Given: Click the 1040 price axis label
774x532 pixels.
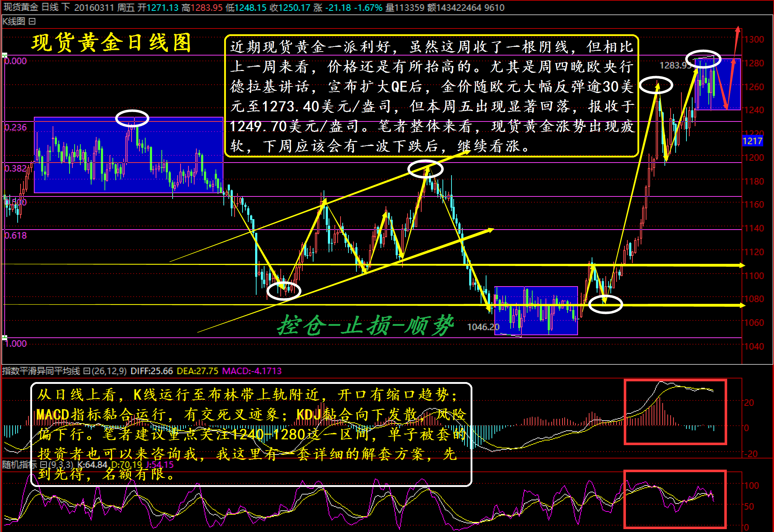Looking at the screenshot, I should click(x=754, y=347).
